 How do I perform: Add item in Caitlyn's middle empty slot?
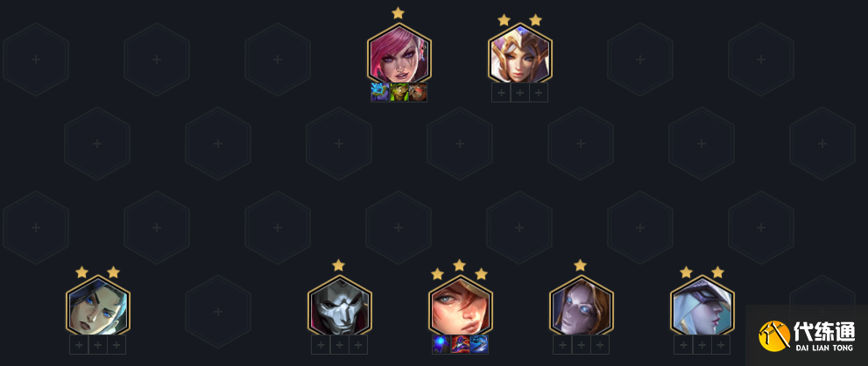point(98,344)
